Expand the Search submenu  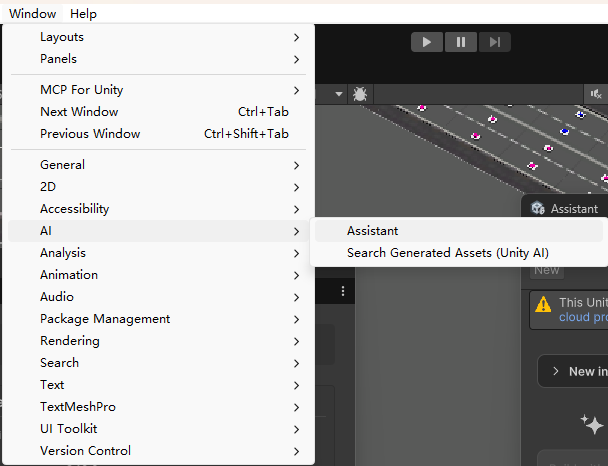click(158, 363)
